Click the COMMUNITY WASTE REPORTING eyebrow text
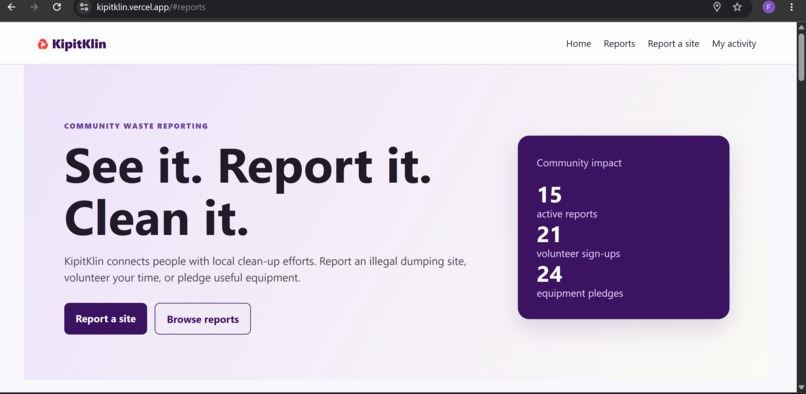The image size is (806, 394). (x=136, y=126)
